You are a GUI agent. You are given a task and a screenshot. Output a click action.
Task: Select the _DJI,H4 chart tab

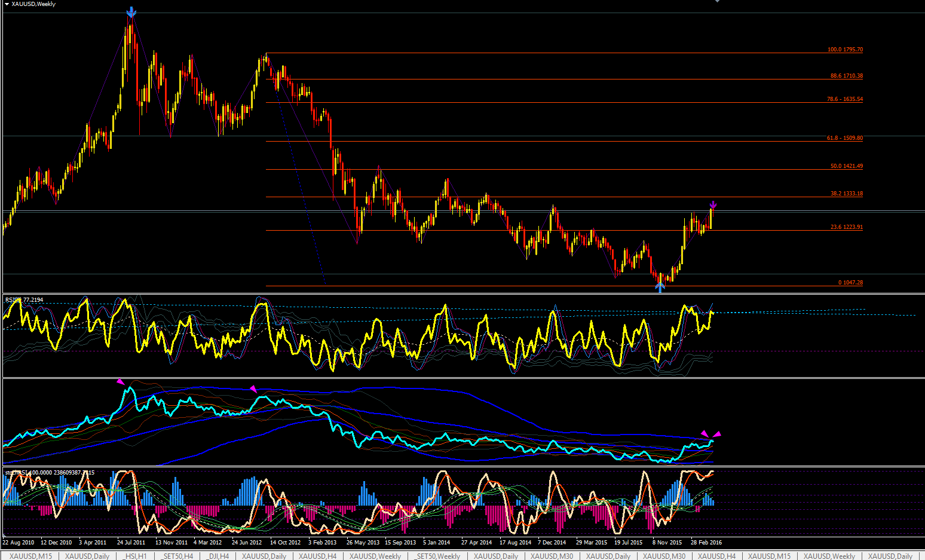click(x=218, y=556)
